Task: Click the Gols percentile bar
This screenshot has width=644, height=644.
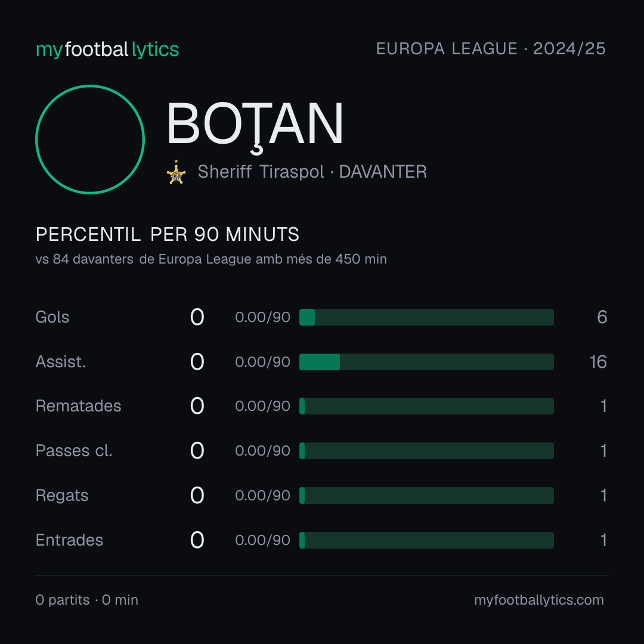Action: click(x=426, y=317)
